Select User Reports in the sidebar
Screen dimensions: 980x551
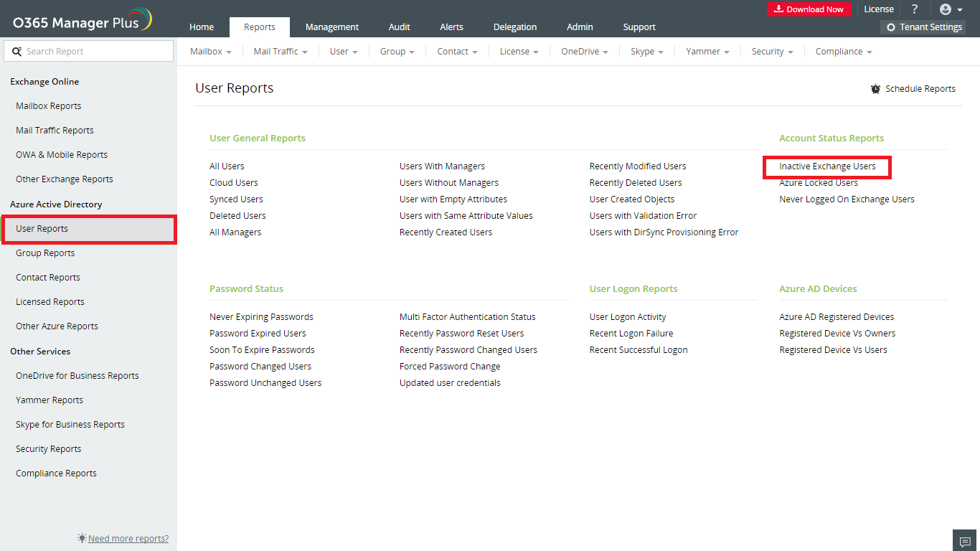tap(88, 229)
